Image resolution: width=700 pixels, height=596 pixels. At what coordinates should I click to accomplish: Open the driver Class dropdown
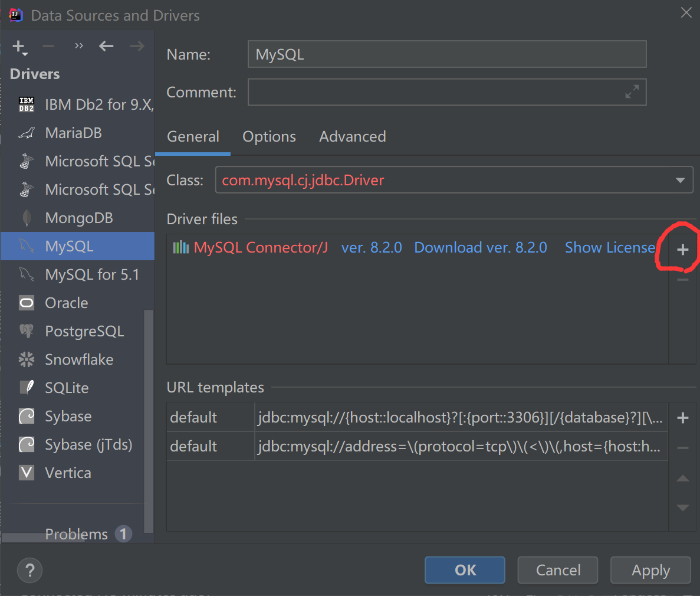[680, 180]
